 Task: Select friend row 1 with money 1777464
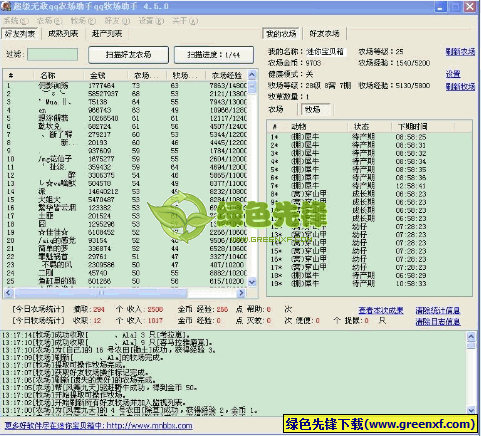click(x=126, y=86)
